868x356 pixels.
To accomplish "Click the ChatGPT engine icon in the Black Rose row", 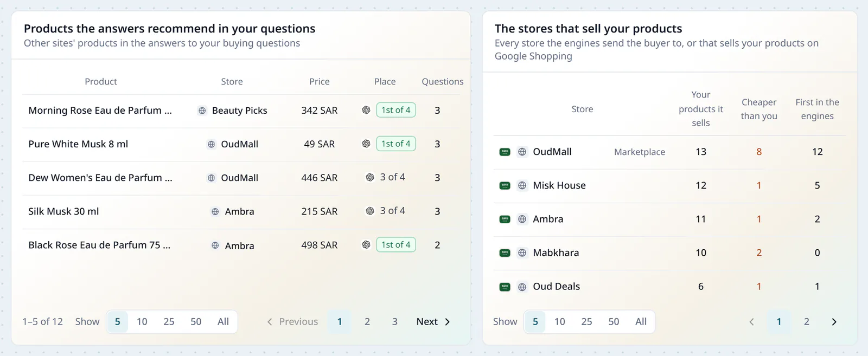I will pyautogui.click(x=366, y=244).
